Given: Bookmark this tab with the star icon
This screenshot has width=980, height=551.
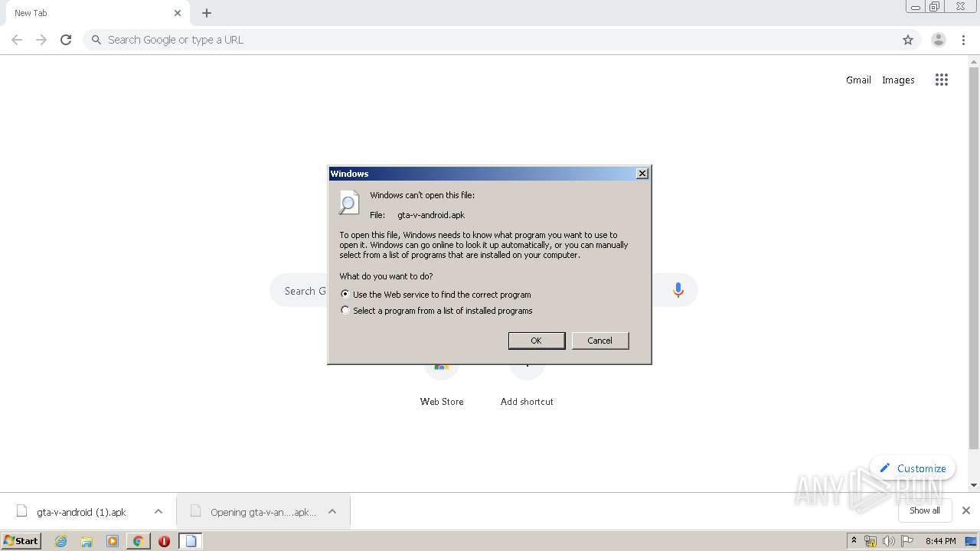Looking at the screenshot, I should (x=908, y=40).
